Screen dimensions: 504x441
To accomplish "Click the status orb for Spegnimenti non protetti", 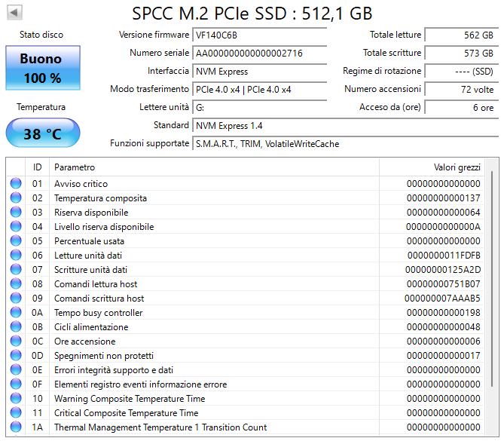I will 16,356.
